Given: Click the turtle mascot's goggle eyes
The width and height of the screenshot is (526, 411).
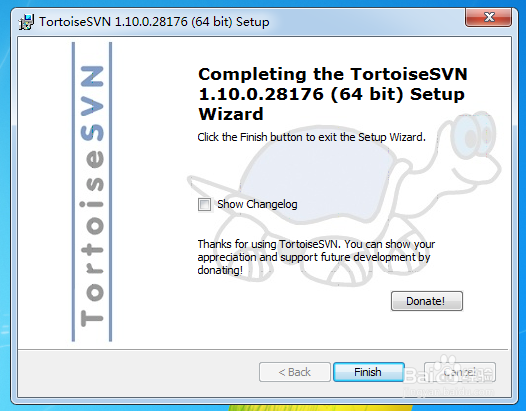Looking at the screenshot, I should [x=476, y=135].
